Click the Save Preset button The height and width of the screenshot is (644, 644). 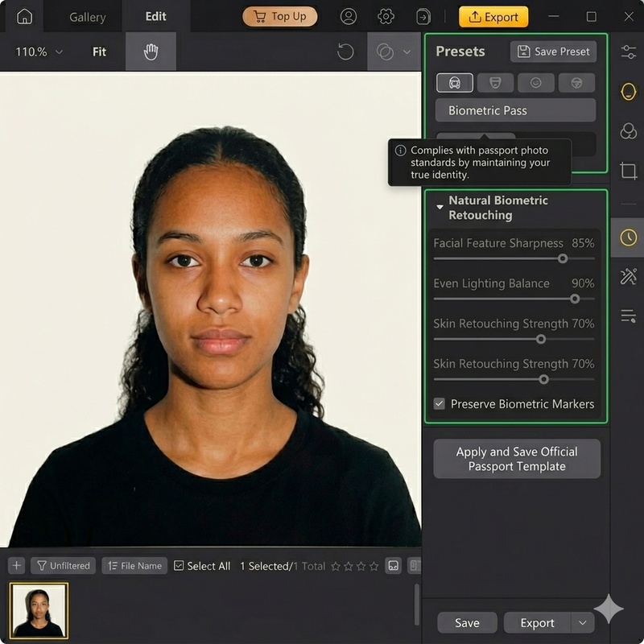click(552, 52)
